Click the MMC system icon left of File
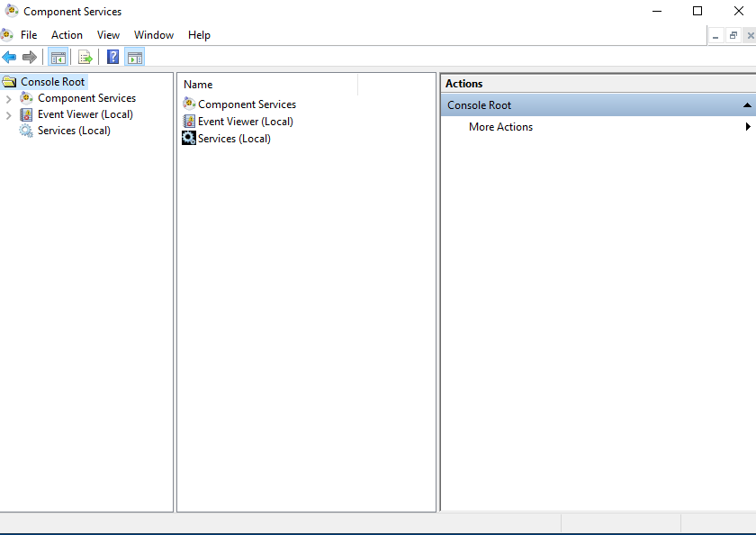The width and height of the screenshot is (756, 535). [7, 35]
